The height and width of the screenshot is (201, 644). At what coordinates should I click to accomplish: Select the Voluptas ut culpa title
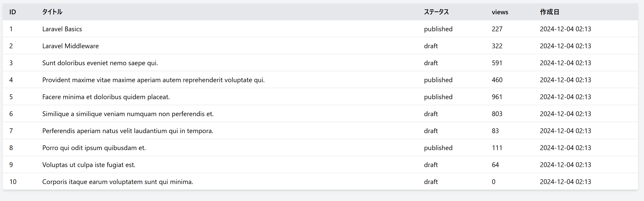[x=89, y=165]
